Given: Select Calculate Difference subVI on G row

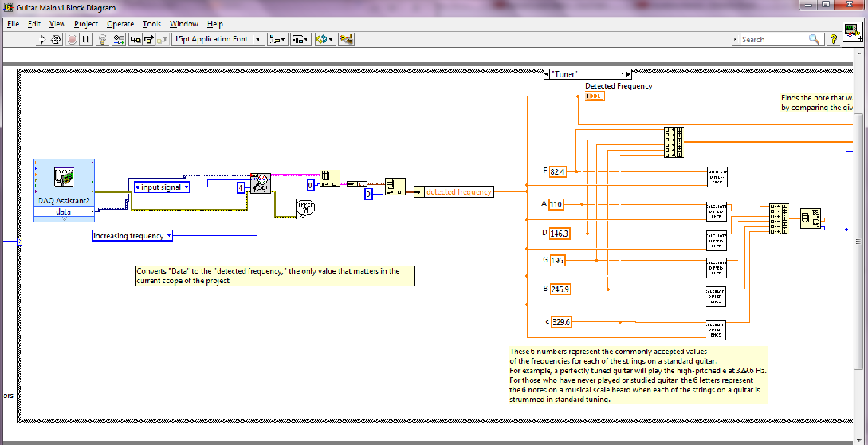Looking at the screenshot, I should tap(717, 268).
